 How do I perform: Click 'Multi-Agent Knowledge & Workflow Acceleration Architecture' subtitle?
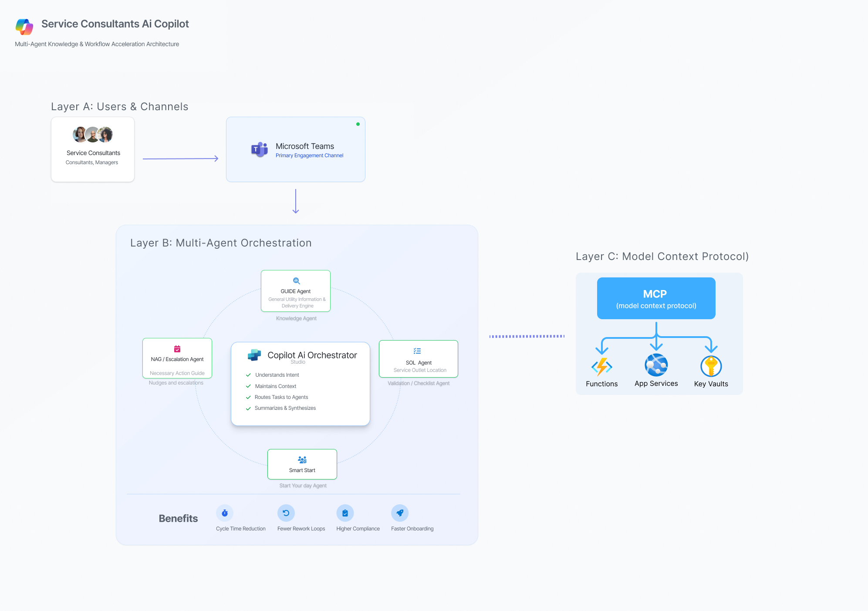tap(97, 44)
